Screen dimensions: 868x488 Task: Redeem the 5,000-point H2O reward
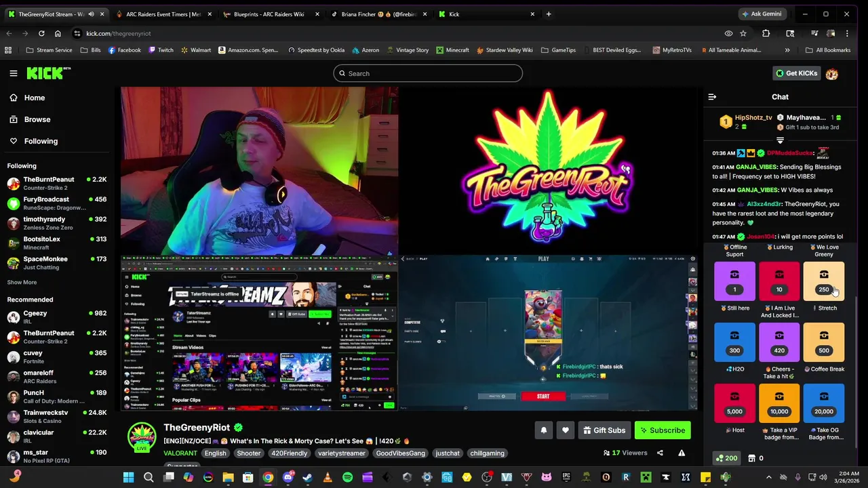(734, 403)
